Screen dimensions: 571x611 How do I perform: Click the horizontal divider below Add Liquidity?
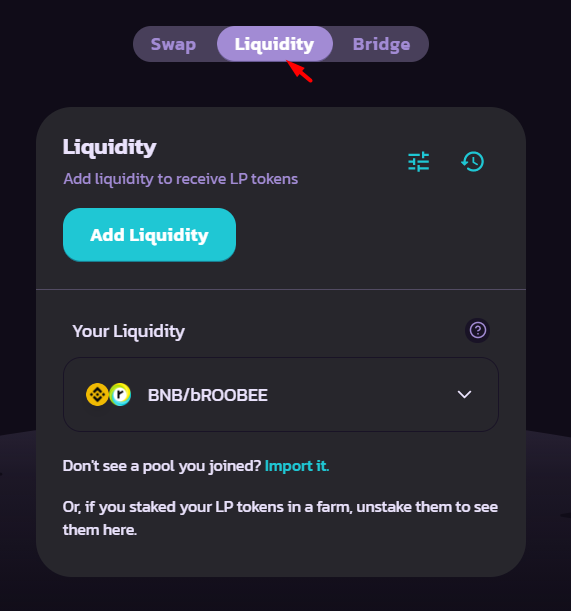pos(281,290)
